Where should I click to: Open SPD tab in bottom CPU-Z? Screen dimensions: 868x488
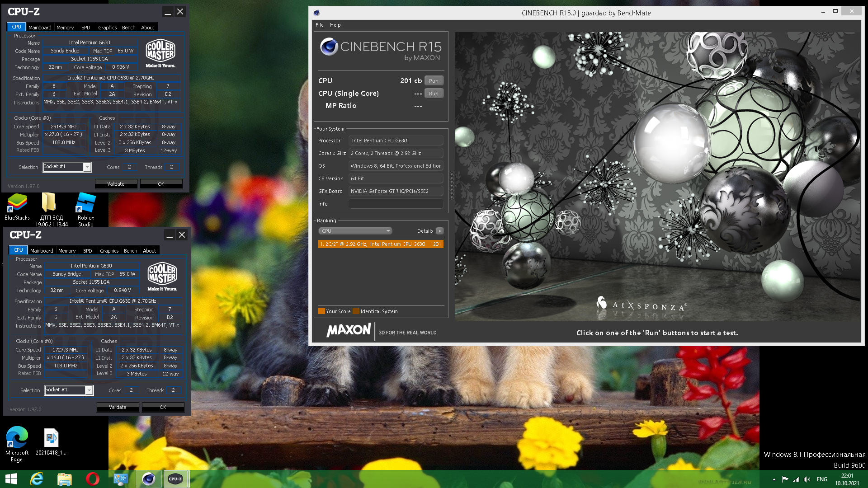click(x=88, y=251)
